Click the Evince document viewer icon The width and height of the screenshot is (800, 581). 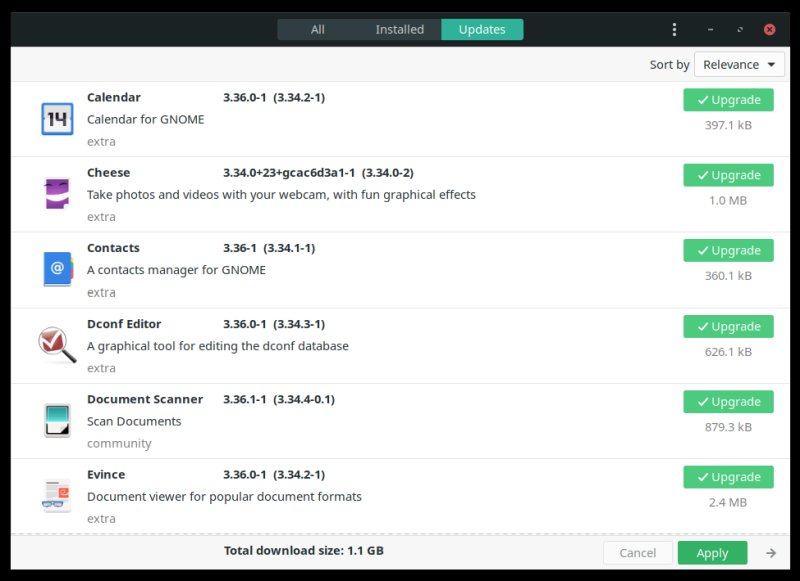57,495
